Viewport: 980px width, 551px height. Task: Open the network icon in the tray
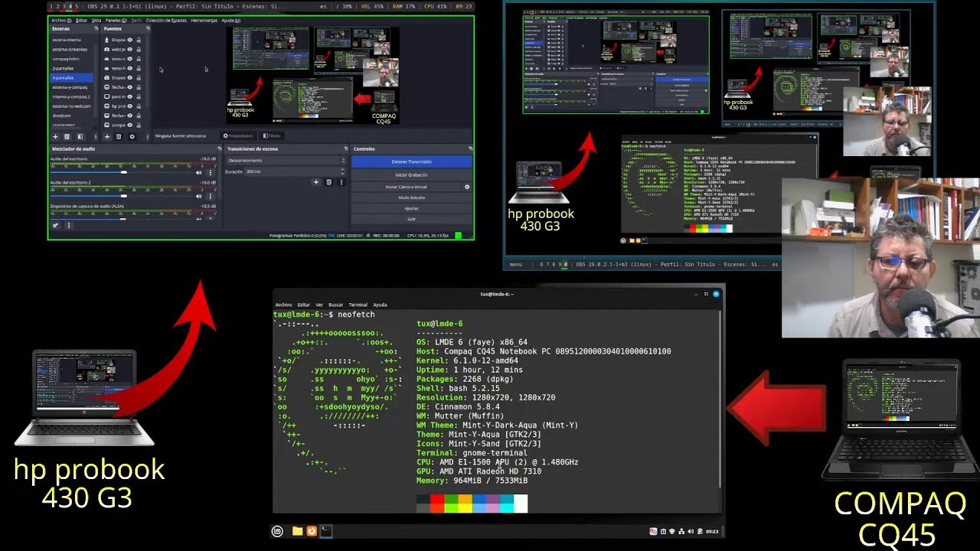point(681,531)
